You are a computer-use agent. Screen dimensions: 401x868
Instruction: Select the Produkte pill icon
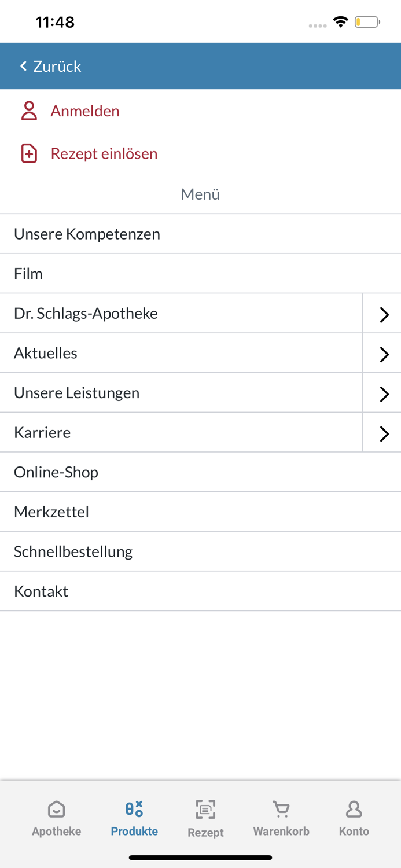(x=134, y=808)
